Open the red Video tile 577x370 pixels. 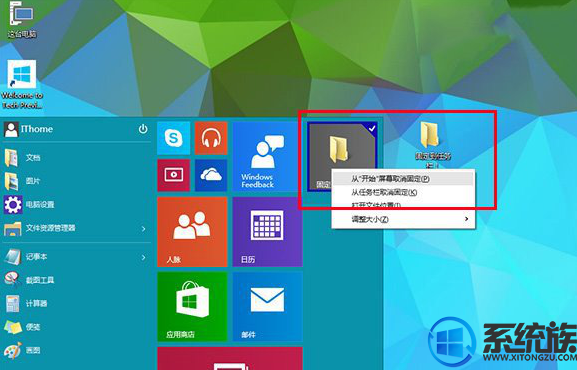(174, 175)
